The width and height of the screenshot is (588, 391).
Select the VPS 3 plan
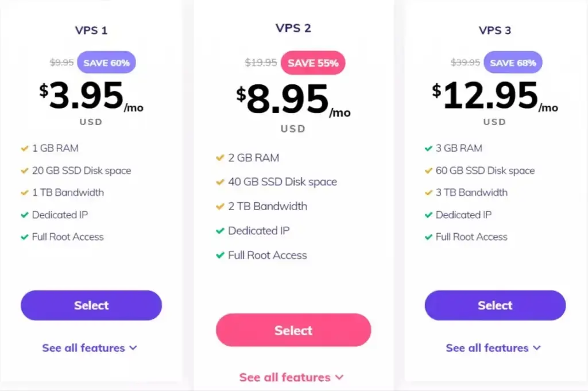point(494,305)
